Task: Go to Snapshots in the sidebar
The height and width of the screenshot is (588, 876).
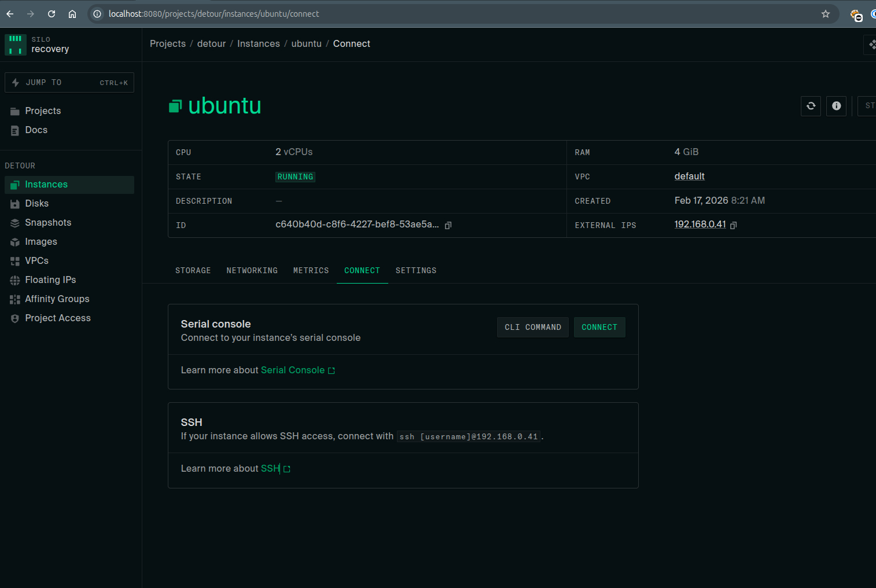Action: tap(47, 223)
